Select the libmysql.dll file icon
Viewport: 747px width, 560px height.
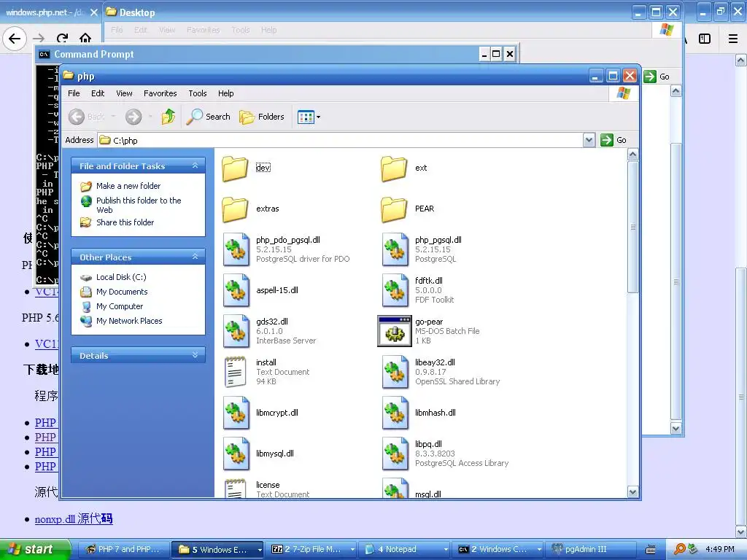tap(236, 454)
